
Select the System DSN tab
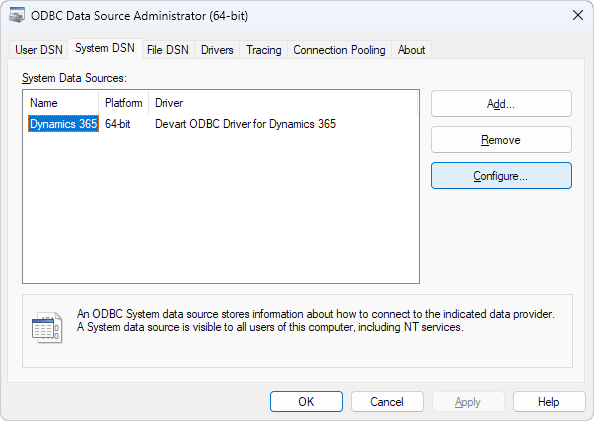tap(105, 49)
